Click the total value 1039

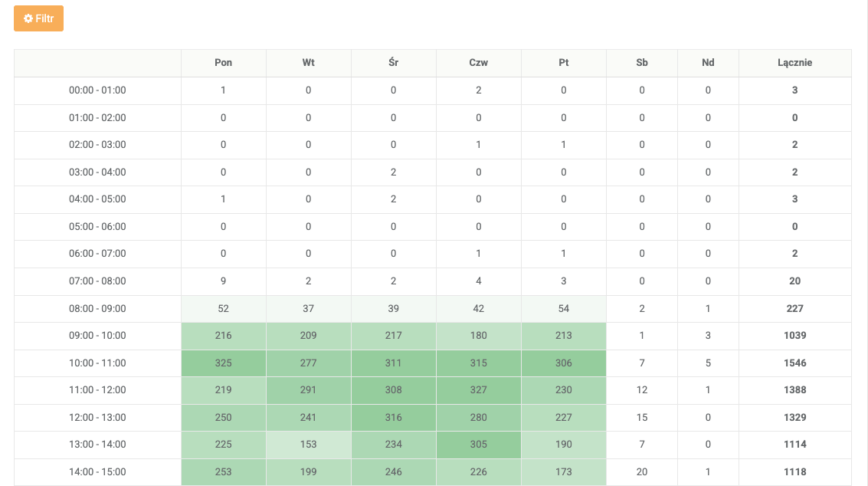(794, 336)
